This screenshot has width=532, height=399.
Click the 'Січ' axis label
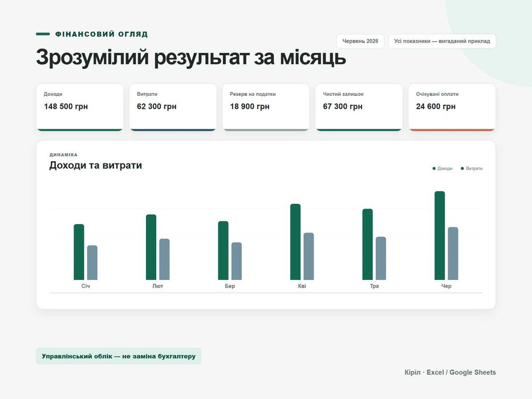(86, 286)
